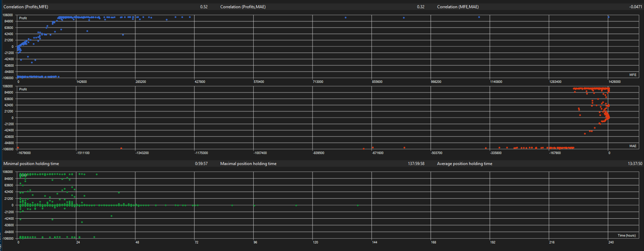Click the 1283400 tick on the MFE axis

(555, 82)
